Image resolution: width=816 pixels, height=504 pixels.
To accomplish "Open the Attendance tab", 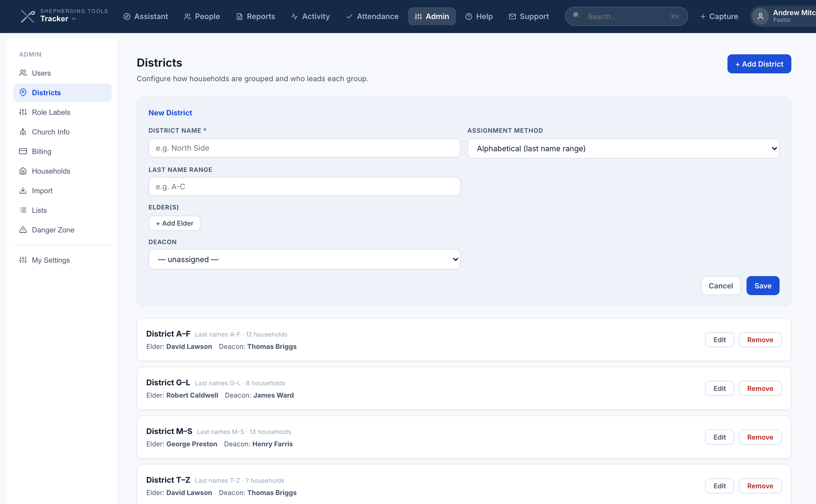I will coord(372,16).
